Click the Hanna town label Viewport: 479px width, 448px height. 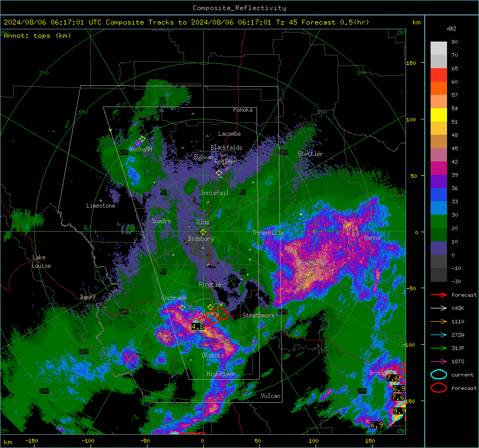point(372,238)
